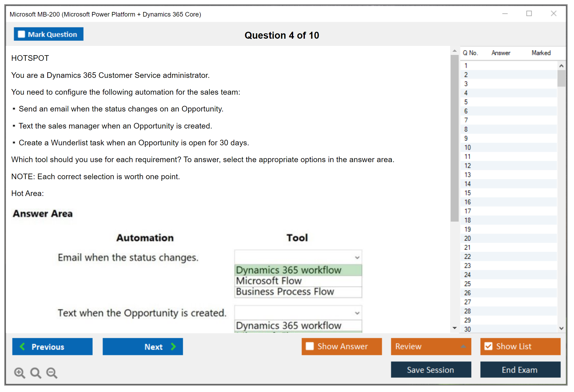Image resolution: width=574 pixels, height=392 pixels.
Task: Click question list scroll-down arrow
Action: point(561,328)
